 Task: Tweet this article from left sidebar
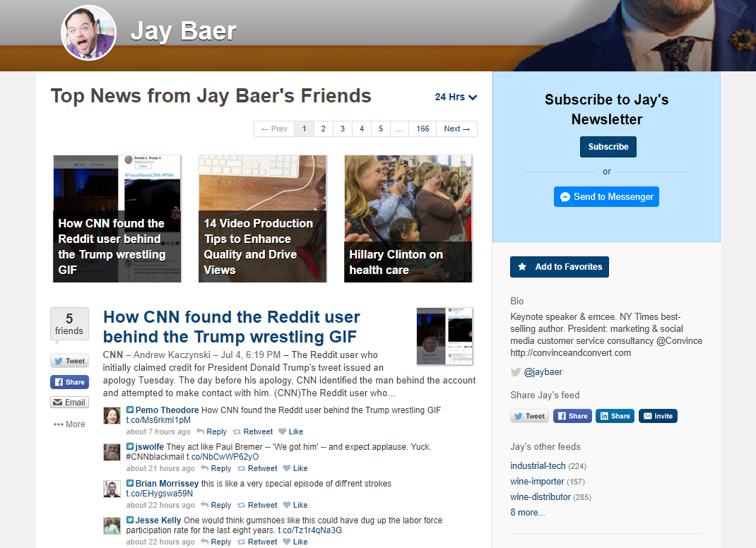click(x=69, y=361)
